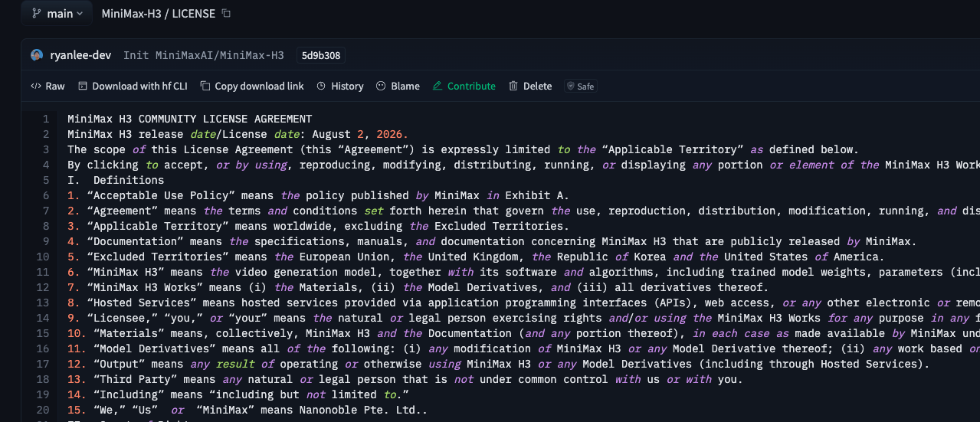Click the git branch icon
Screen dimensions: 980x422
coord(36,14)
